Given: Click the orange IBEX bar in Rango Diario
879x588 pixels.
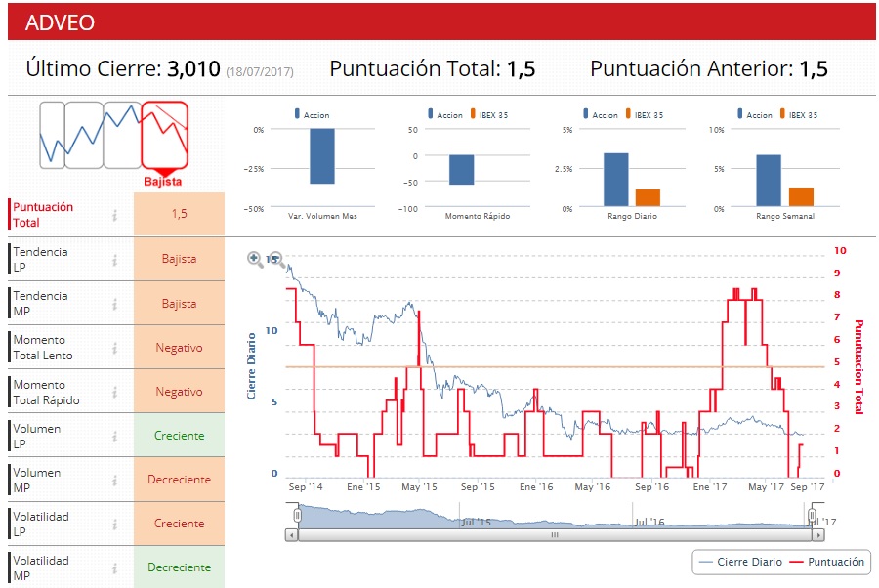Looking at the screenshot, I should (x=648, y=198).
